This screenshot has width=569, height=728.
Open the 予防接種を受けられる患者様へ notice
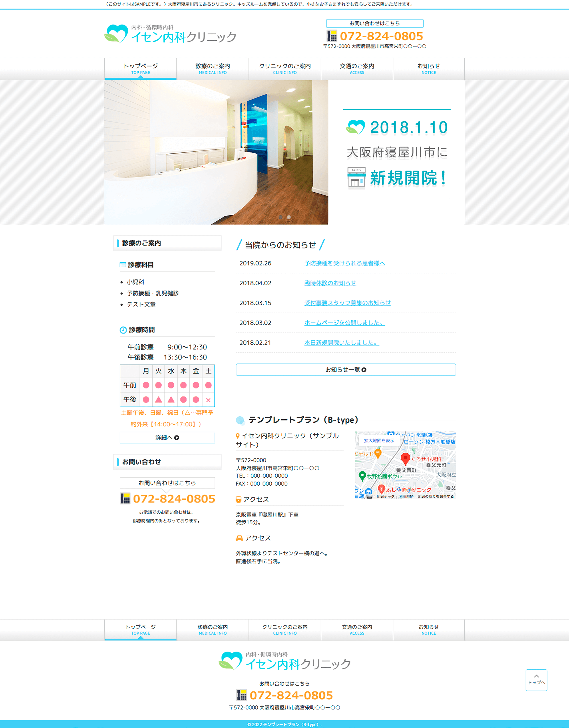click(x=345, y=263)
